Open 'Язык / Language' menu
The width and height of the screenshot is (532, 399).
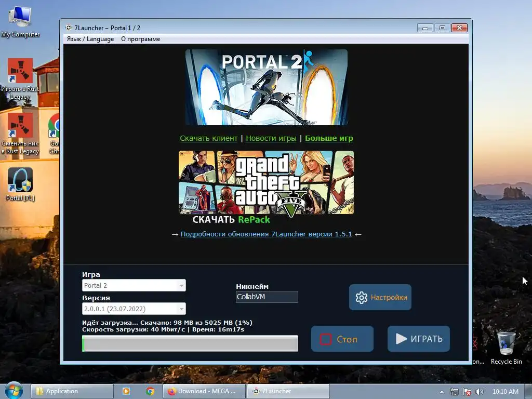(90, 38)
